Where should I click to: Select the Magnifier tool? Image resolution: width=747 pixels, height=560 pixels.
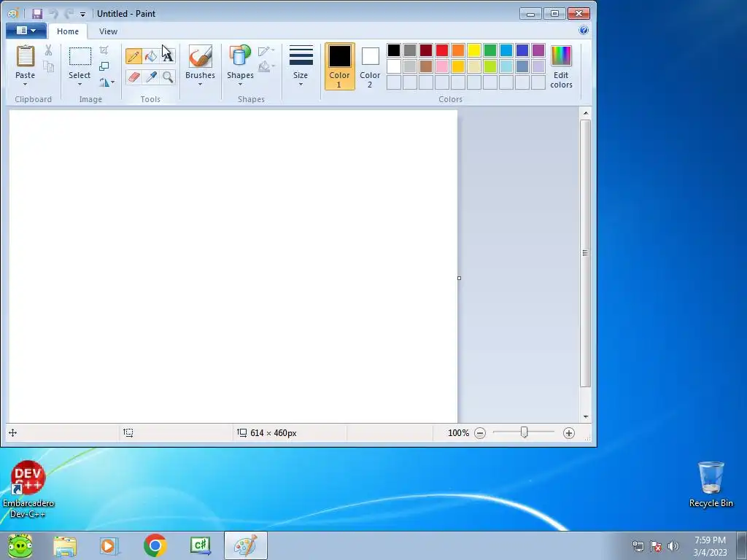pos(168,77)
